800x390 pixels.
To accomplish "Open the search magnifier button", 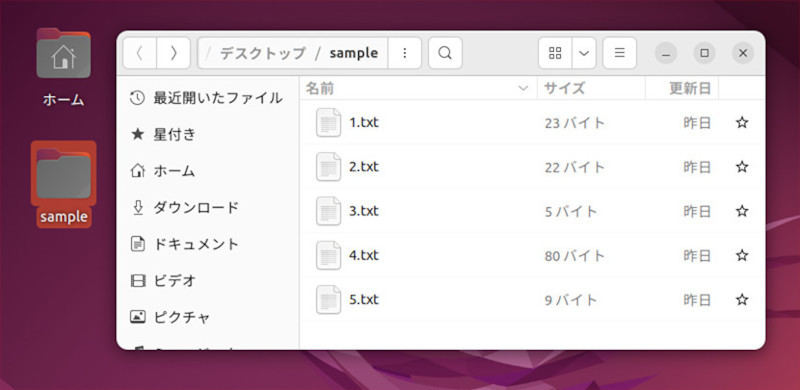I will 445,53.
